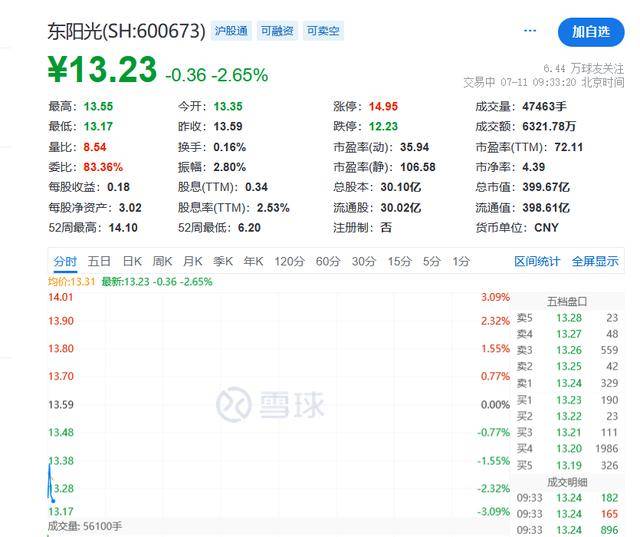Switch to the 分时 chart tab
The height and width of the screenshot is (537, 640).
click(65, 261)
